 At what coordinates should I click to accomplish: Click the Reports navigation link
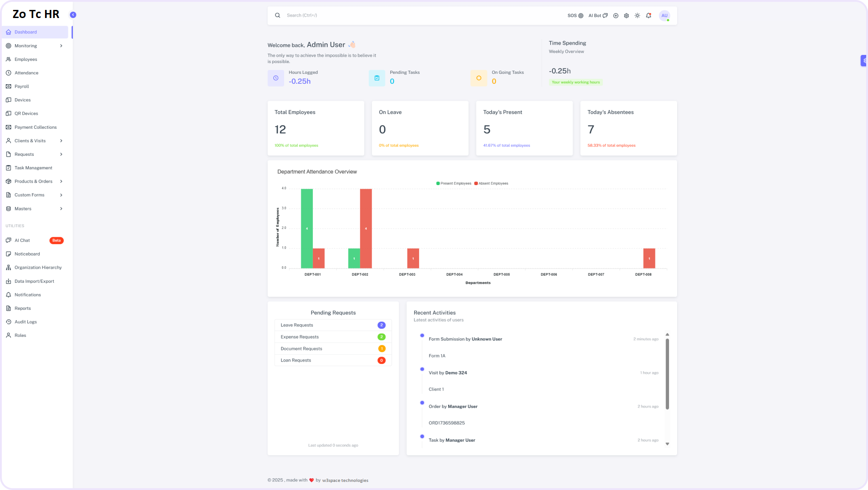[x=23, y=308]
